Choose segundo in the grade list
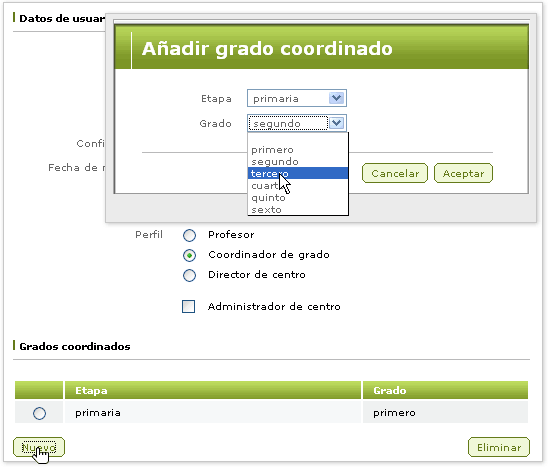The image size is (548, 468). pos(298,161)
